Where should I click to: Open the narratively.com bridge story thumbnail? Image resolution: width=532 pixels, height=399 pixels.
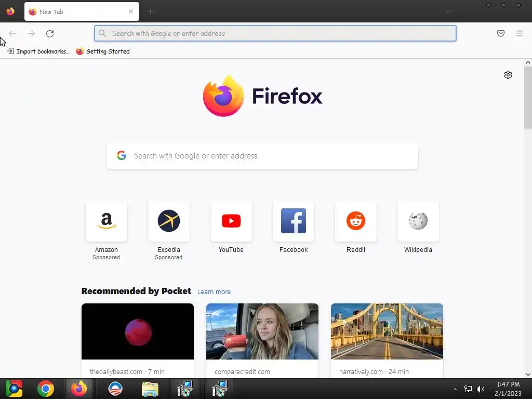coord(387,331)
